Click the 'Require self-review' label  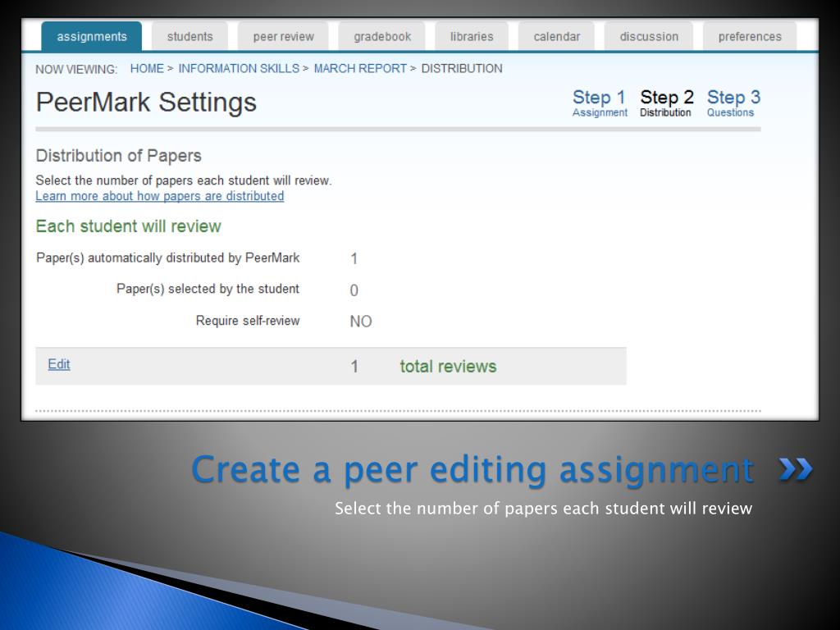pyautogui.click(x=248, y=321)
